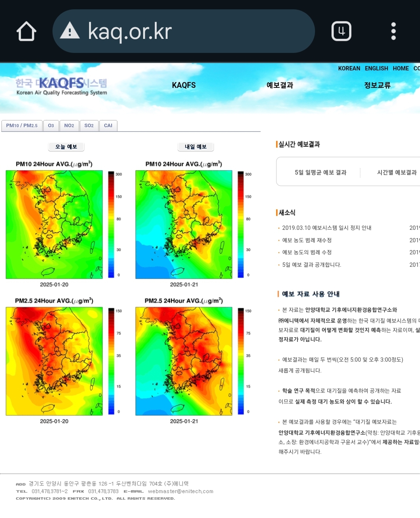Open the KAQFS navigation menu
Viewport: 420px width, 518px height.
[x=184, y=85]
